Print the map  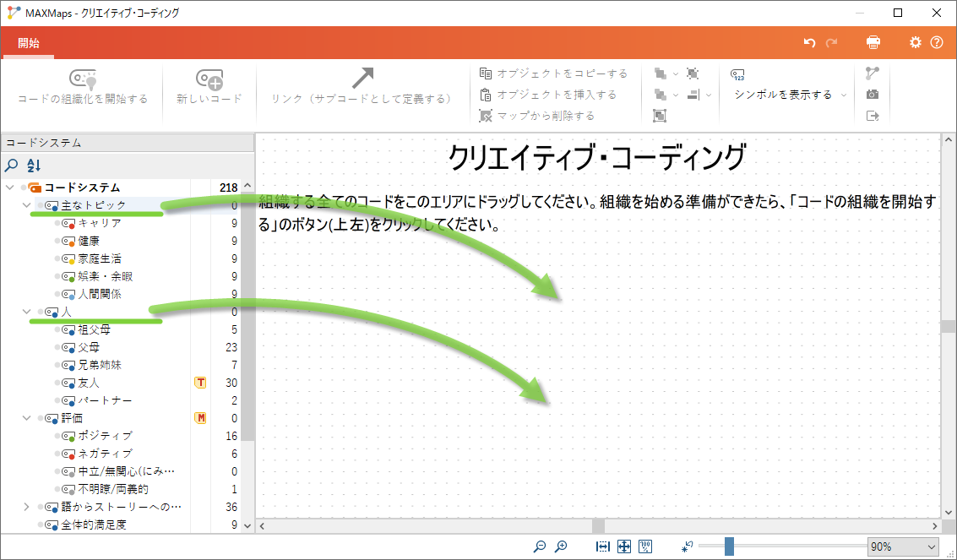[873, 42]
